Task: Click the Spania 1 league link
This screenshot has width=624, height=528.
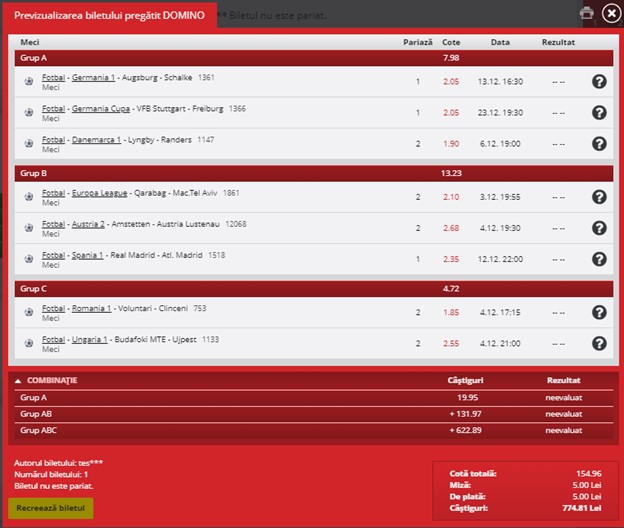Action: tap(89, 254)
